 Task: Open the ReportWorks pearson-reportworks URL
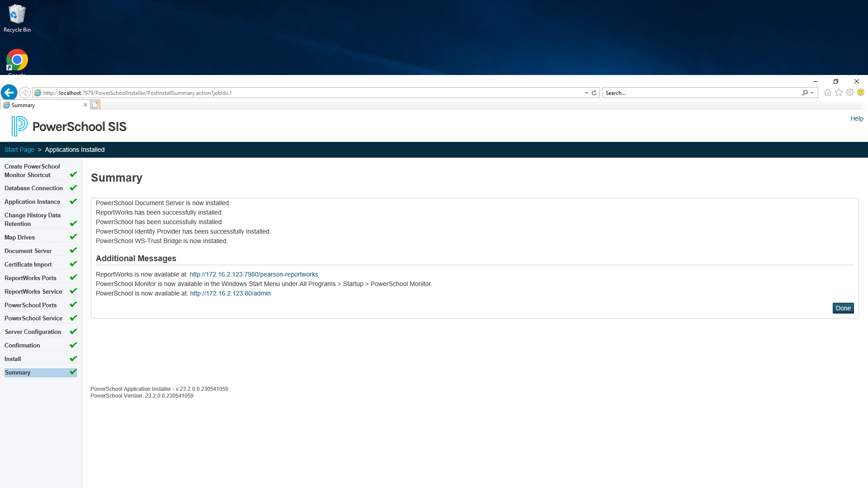coord(254,274)
